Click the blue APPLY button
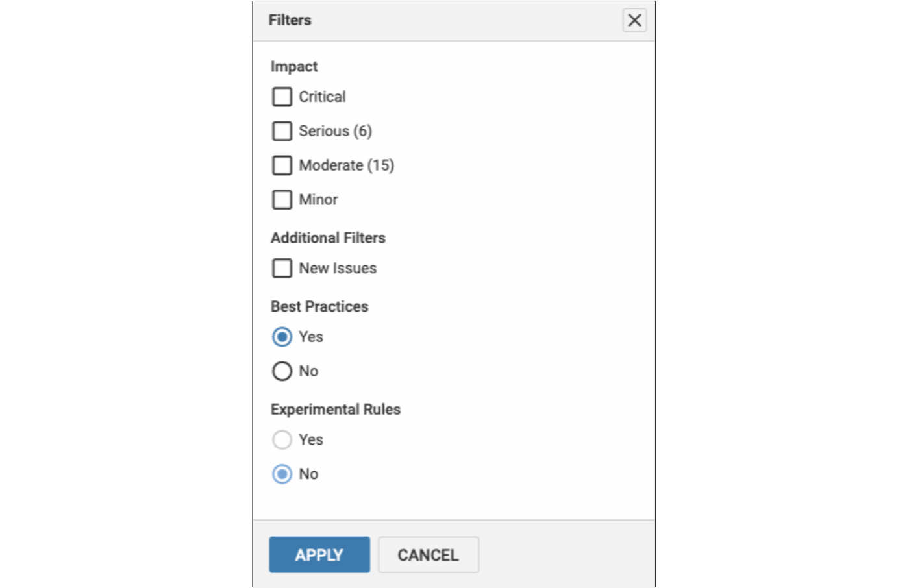 (x=319, y=554)
